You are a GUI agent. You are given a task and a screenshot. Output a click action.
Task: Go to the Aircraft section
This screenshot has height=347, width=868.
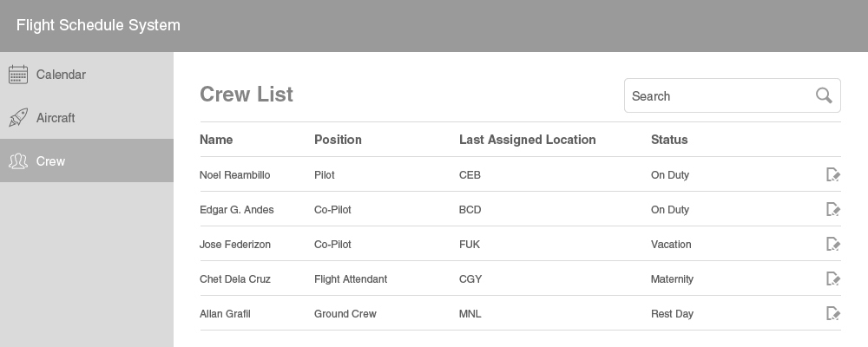click(x=87, y=117)
